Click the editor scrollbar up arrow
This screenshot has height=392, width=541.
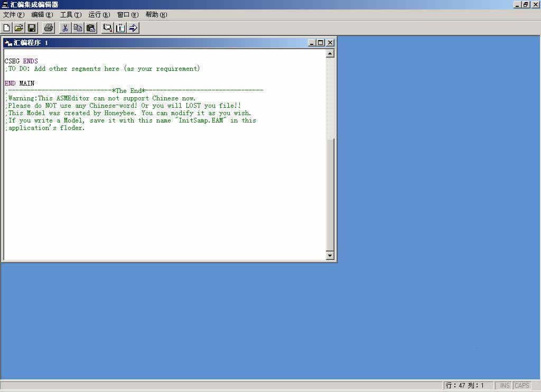tap(330, 53)
